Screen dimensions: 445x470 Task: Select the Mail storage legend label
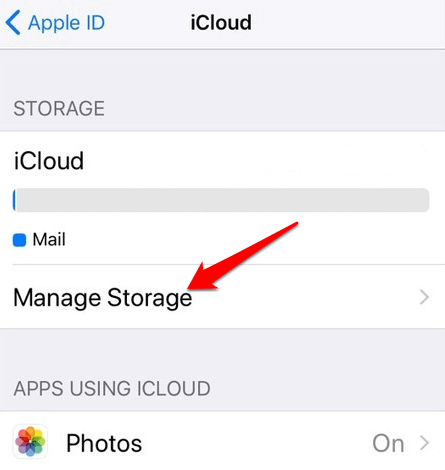(x=49, y=240)
